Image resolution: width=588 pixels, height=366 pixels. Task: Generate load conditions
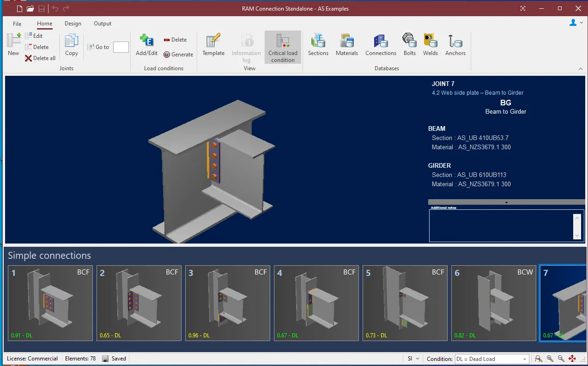178,55
